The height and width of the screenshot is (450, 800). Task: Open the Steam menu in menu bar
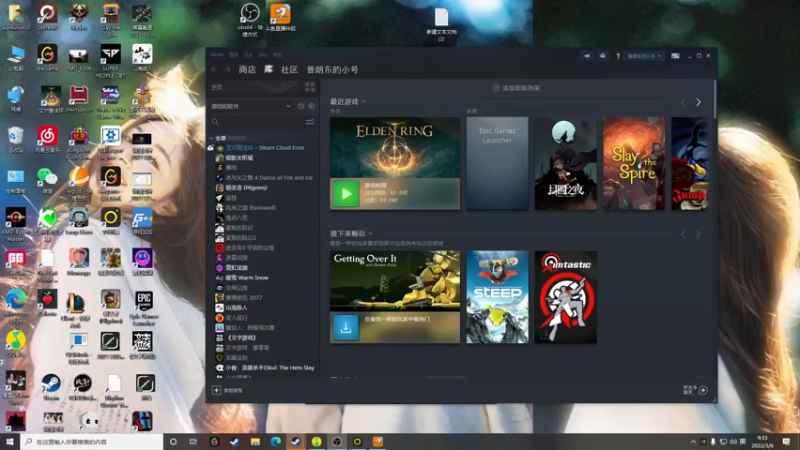tap(217, 55)
